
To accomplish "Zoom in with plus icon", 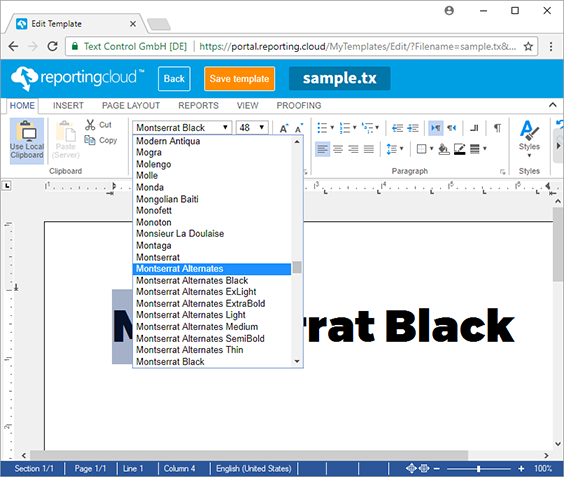I will click(x=521, y=469).
